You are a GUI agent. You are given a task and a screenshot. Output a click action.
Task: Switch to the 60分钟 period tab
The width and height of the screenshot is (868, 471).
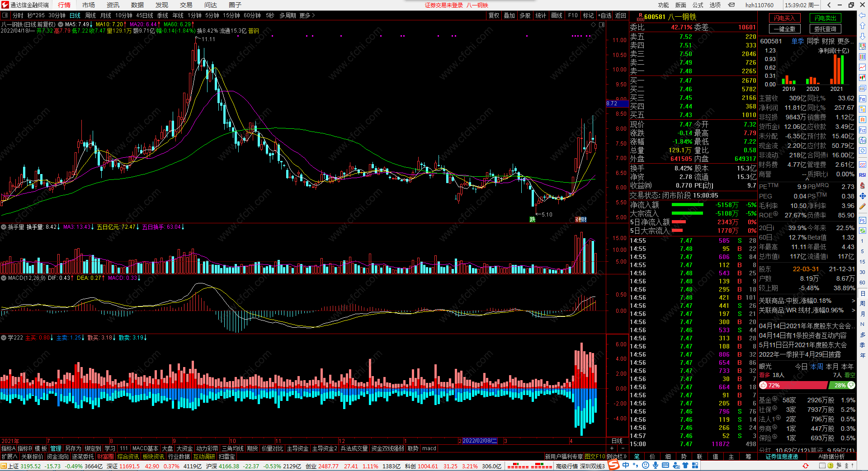point(252,15)
